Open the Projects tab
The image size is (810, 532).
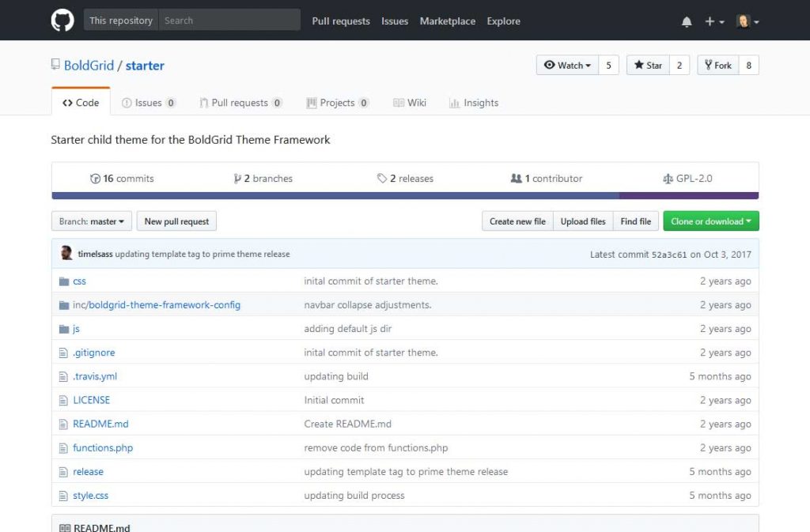click(x=338, y=103)
